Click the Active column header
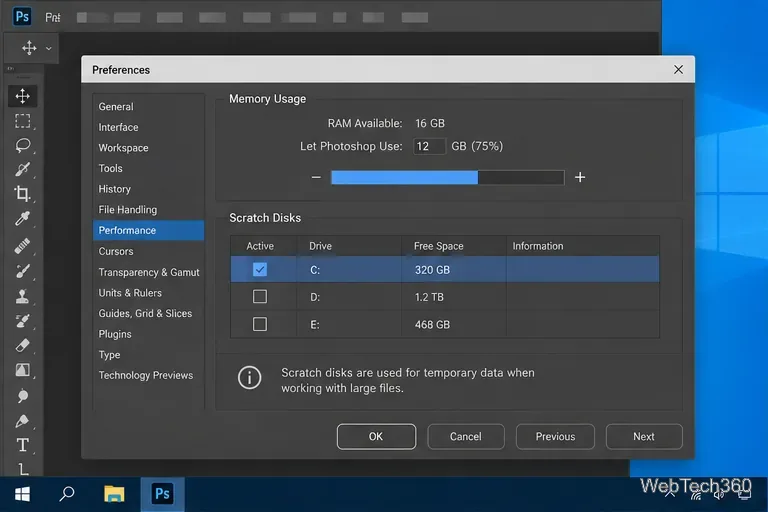 click(x=260, y=246)
